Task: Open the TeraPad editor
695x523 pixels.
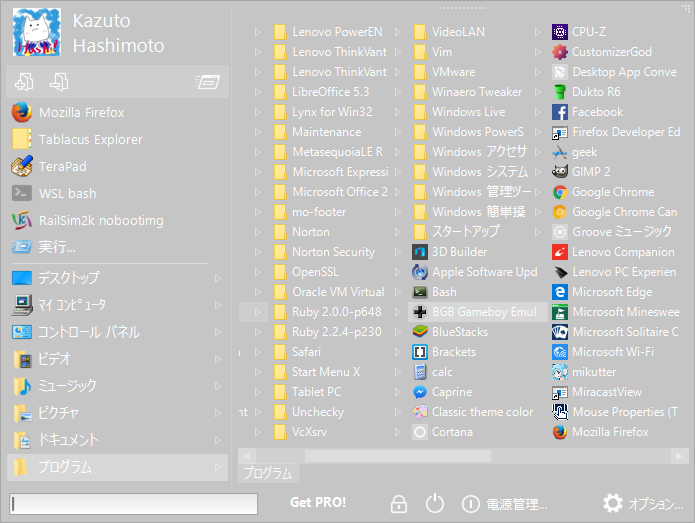Action: tap(117, 167)
